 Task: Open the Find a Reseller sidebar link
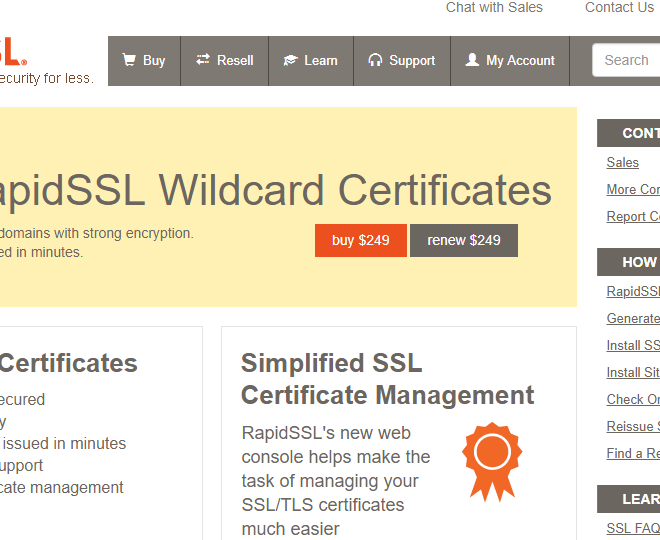tap(633, 453)
